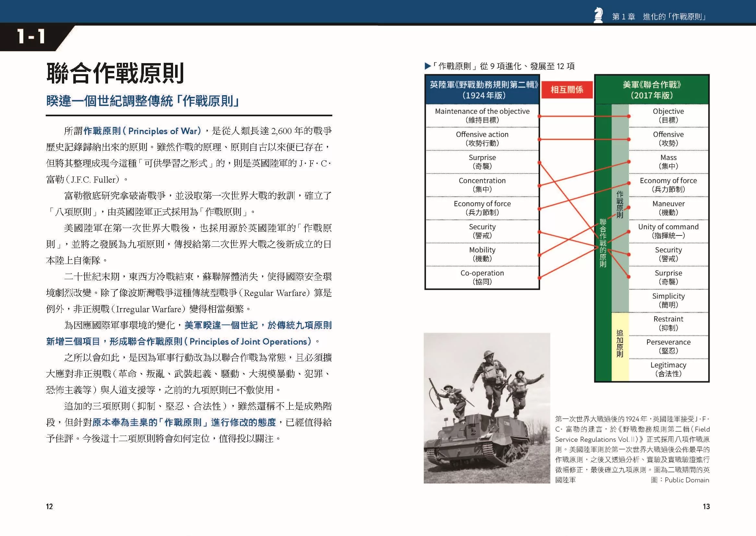Click the yellow 追加原則 vertical label
The height and width of the screenshot is (536, 756).
coord(620,344)
